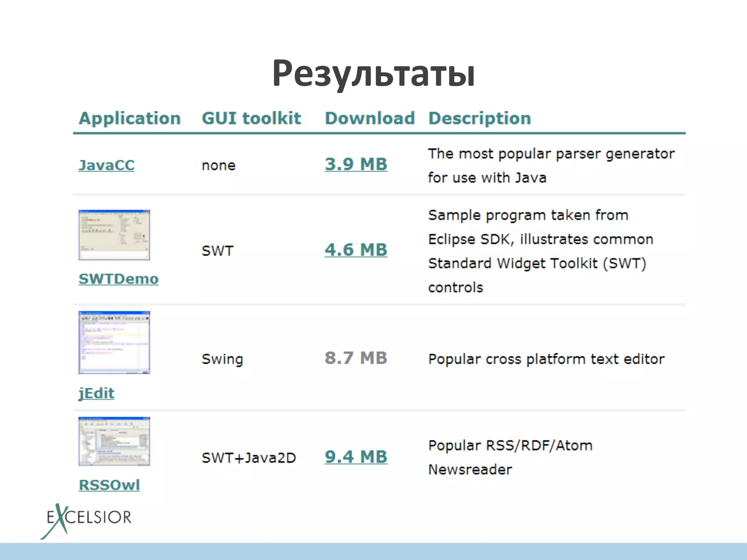Screen dimensions: 747x560
Task: Click the Application column header
Action: pos(130,118)
